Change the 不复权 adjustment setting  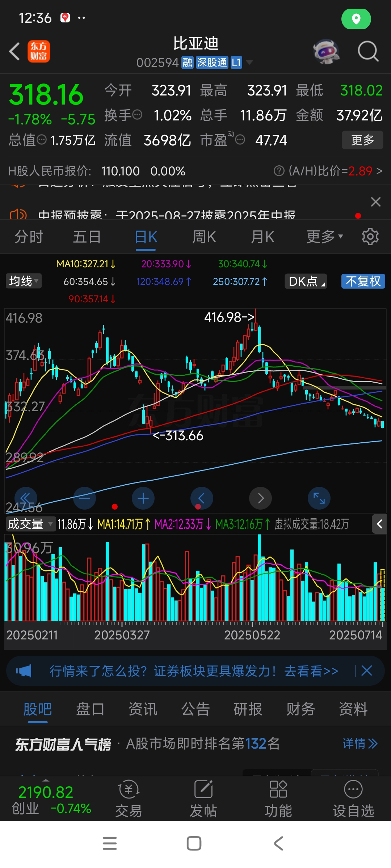point(363,281)
